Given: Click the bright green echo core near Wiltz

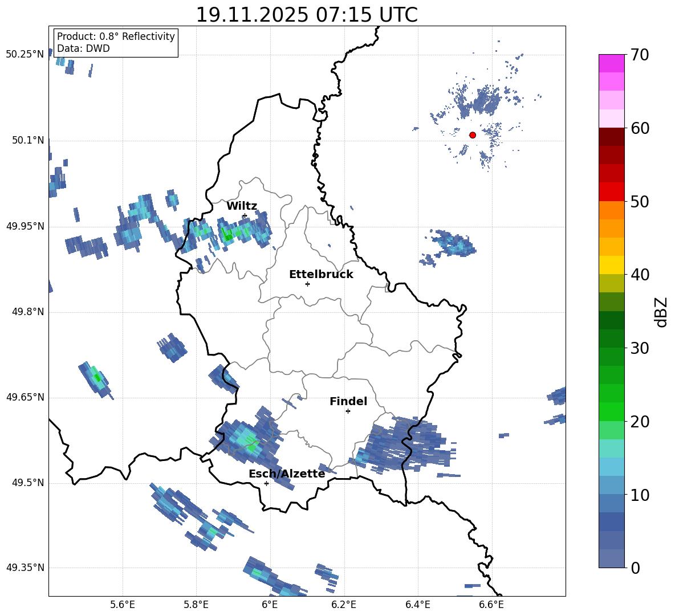Looking at the screenshot, I should (227, 235).
